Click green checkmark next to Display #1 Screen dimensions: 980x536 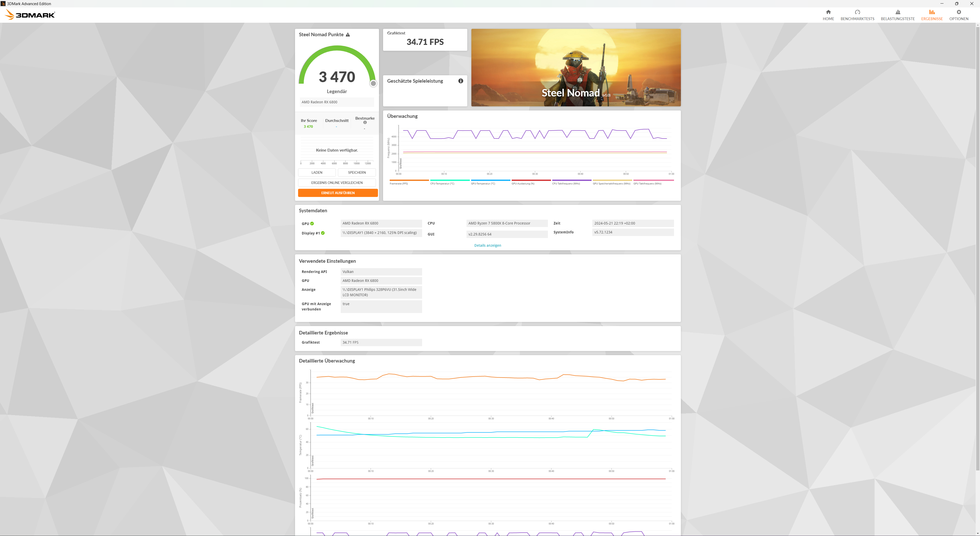323,233
